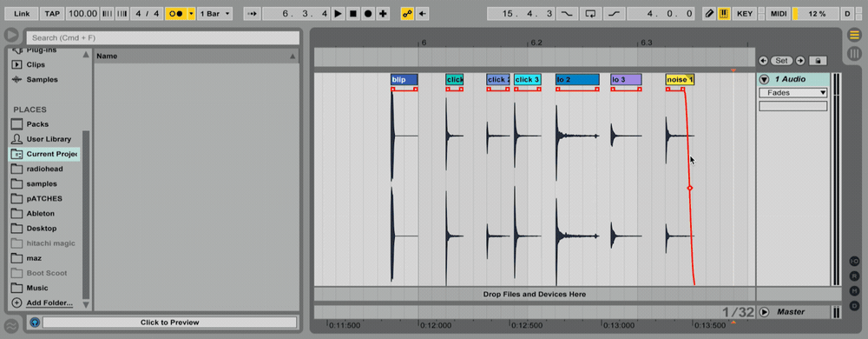Image resolution: width=868 pixels, height=339 pixels.
Task: Select the 1 Audio track title
Action: point(790,79)
